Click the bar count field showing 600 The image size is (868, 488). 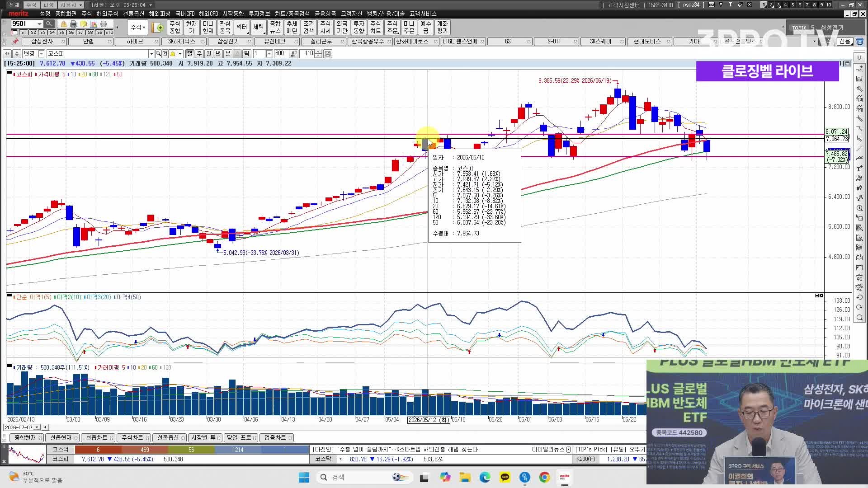click(x=280, y=53)
